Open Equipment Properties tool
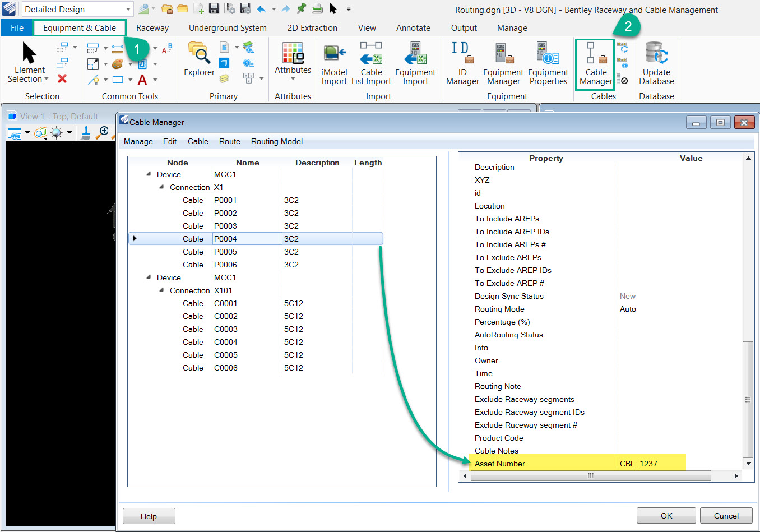 (548, 64)
